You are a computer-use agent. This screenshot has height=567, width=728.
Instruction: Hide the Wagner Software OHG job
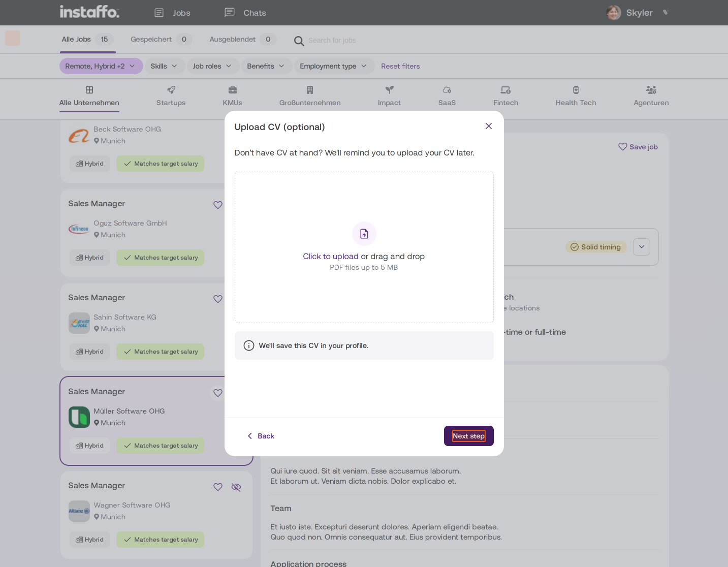[x=236, y=487]
